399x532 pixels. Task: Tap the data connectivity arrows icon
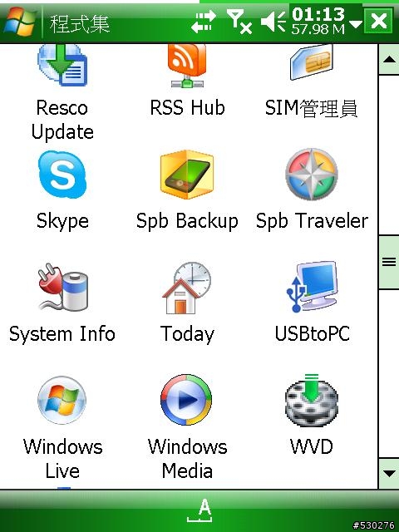(203, 22)
